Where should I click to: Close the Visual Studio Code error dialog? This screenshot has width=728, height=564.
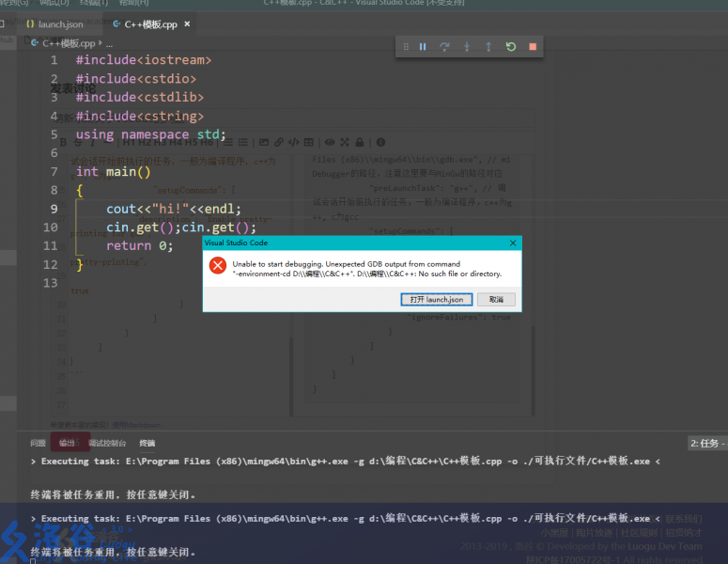point(512,243)
